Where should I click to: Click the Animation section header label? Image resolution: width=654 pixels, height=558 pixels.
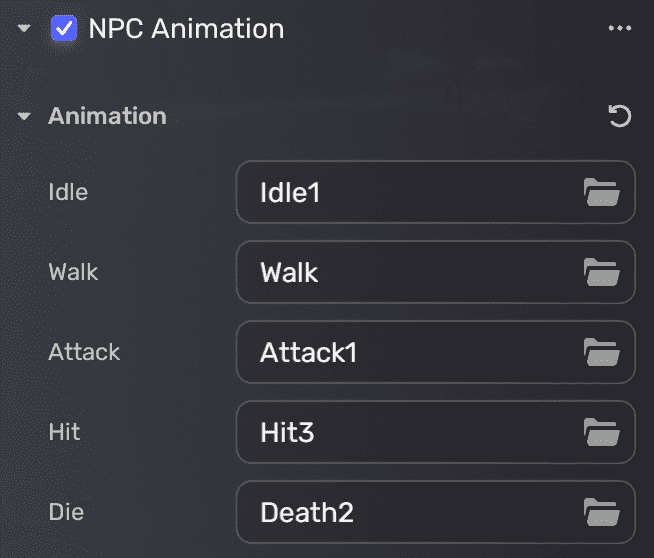pyautogui.click(x=107, y=116)
